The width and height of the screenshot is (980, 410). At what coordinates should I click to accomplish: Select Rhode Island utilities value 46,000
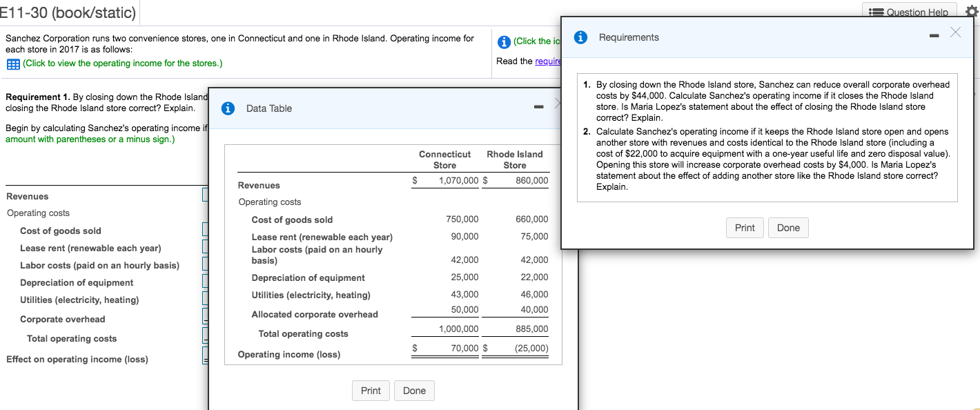[535, 295]
